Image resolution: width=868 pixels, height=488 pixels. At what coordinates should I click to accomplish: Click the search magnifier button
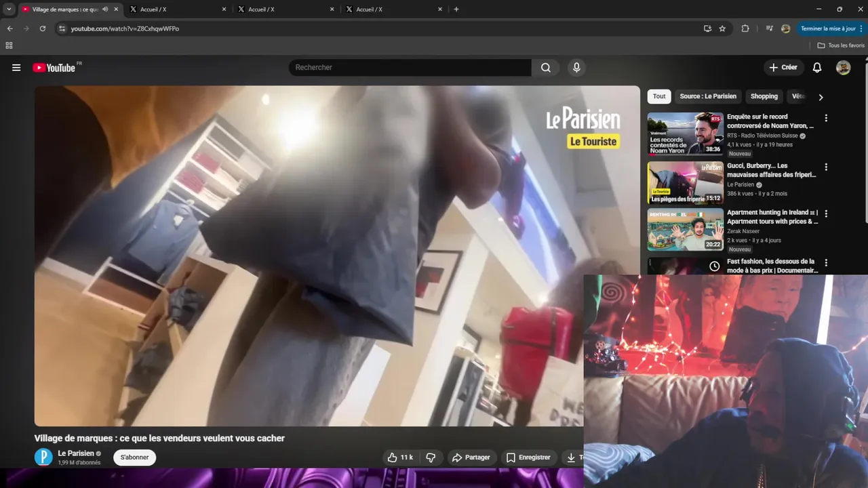(x=546, y=68)
